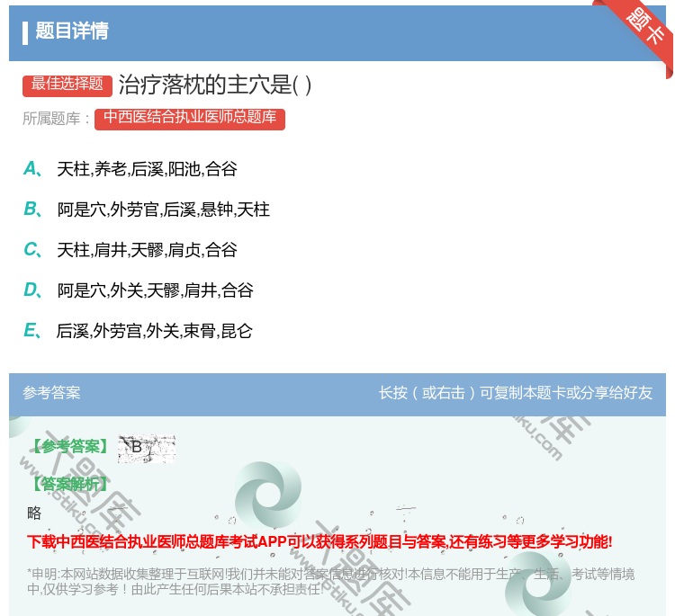Screen dimensions: 675x616
Task: Click the red 下载中西医结合执业医师总题库考试APP link
Action: [319, 541]
